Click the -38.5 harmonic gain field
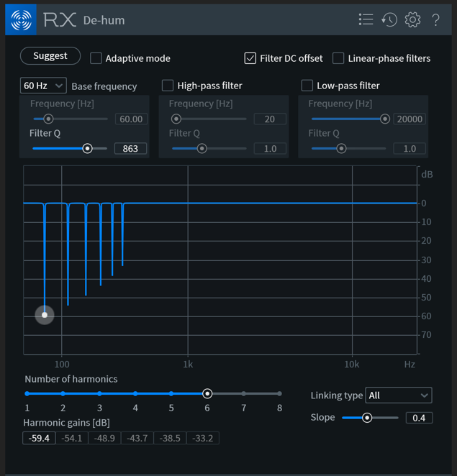The height and width of the screenshot is (476, 457). (x=170, y=438)
